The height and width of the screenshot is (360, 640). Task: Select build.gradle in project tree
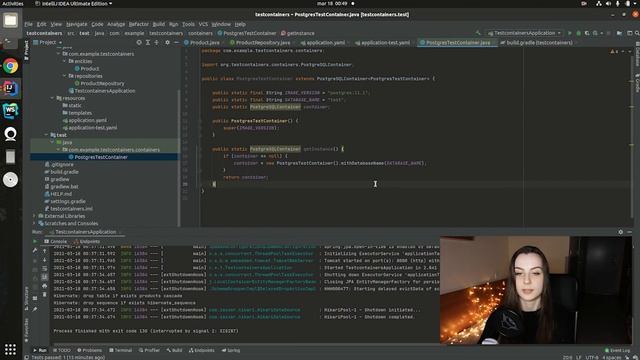pyautogui.click(x=64, y=172)
